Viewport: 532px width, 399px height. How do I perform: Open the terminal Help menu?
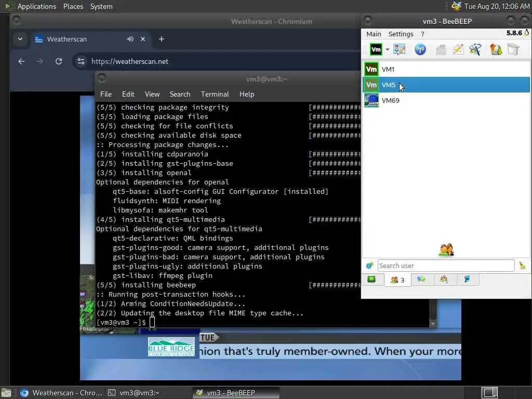pyautogui.click(x=247, y=95)
